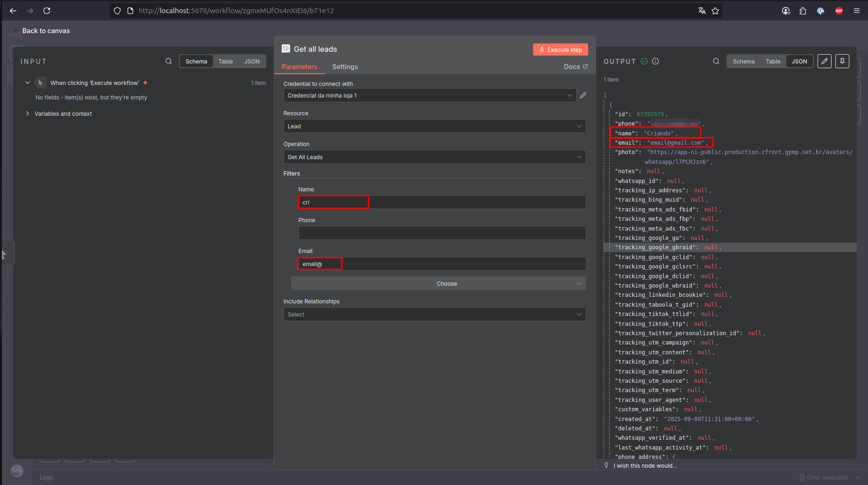Switch input view to JSON
This screenshot has height=485, width=868.
[x=252, y=62]
